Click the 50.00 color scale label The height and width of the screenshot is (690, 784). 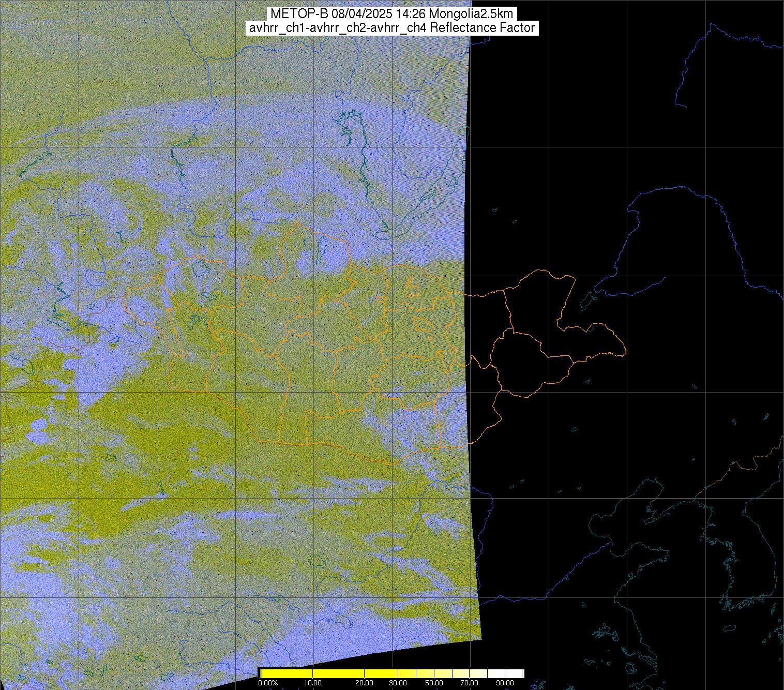point(434,683)
